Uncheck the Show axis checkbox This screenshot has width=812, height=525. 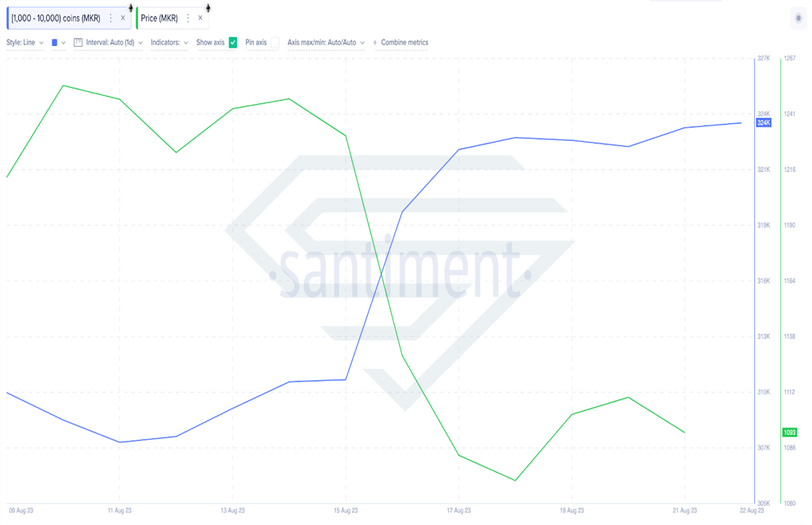[x=233, y=43]
